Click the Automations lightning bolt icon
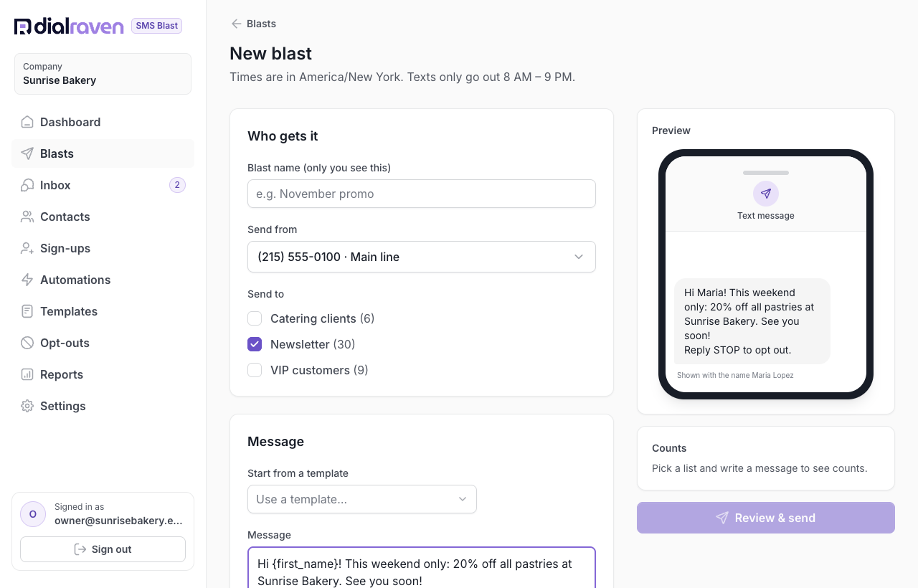The height and width of the screenshot is (588, 918). (x=27, y=280)
